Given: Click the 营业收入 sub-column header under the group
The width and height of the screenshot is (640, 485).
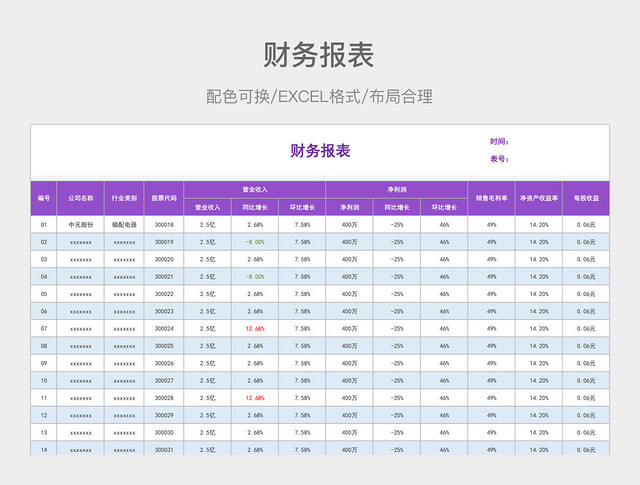Looking at the screenshot, I should (x=207, y=207).
